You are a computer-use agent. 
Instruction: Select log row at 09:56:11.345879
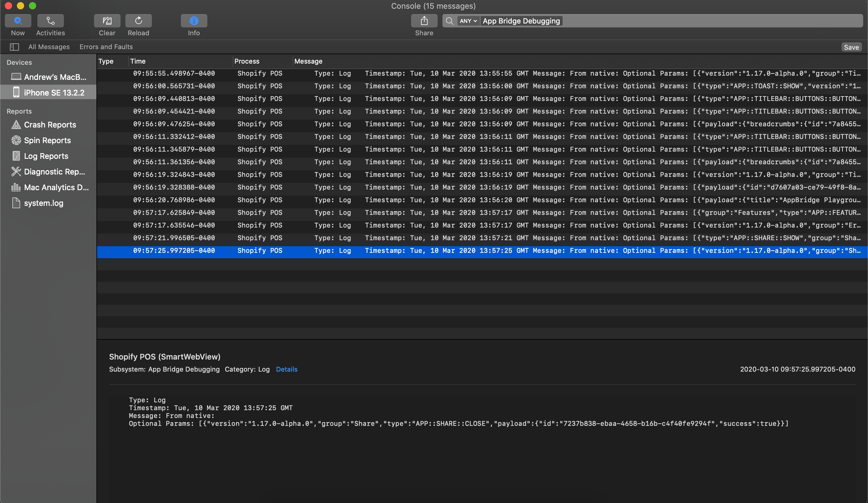482,149
